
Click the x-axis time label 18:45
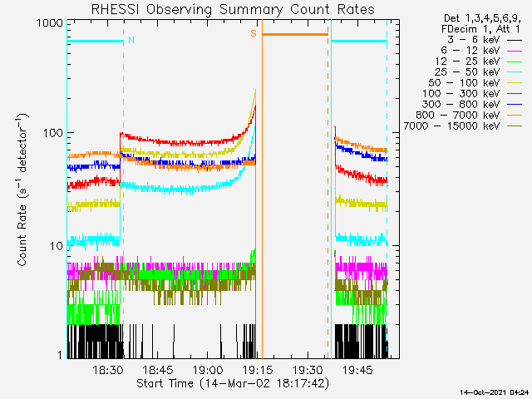(158, 370)
